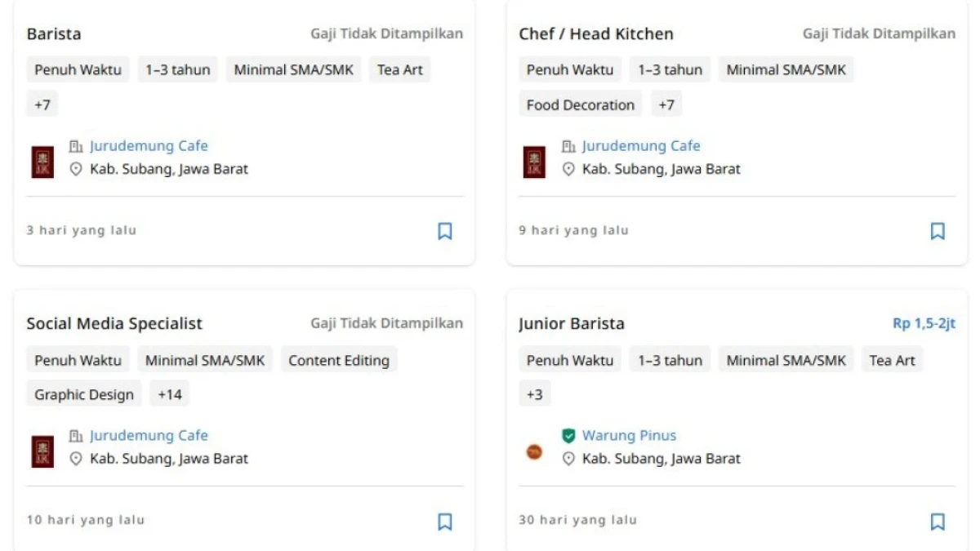This screenshot has height=551, width=980.
Task: Bookmark the Chef / Head Kitchen job
Action: click(x=938, y=231)
